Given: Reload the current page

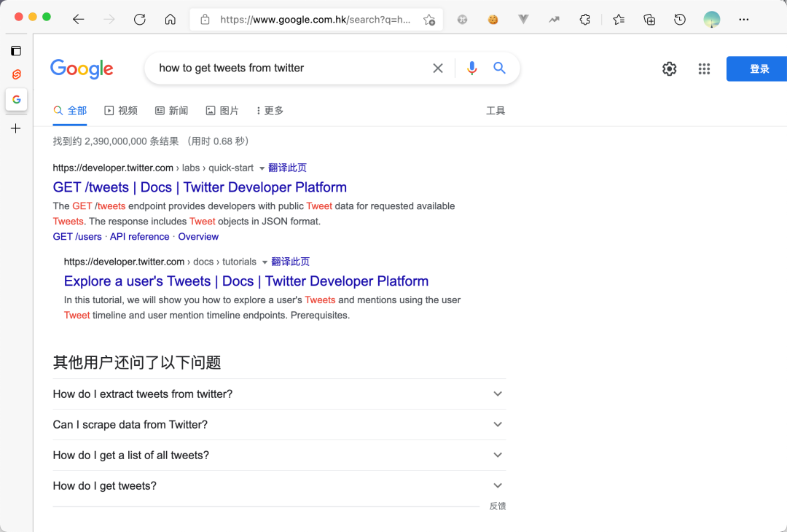Looking at the screenshot, I should [x=139, y=20].
